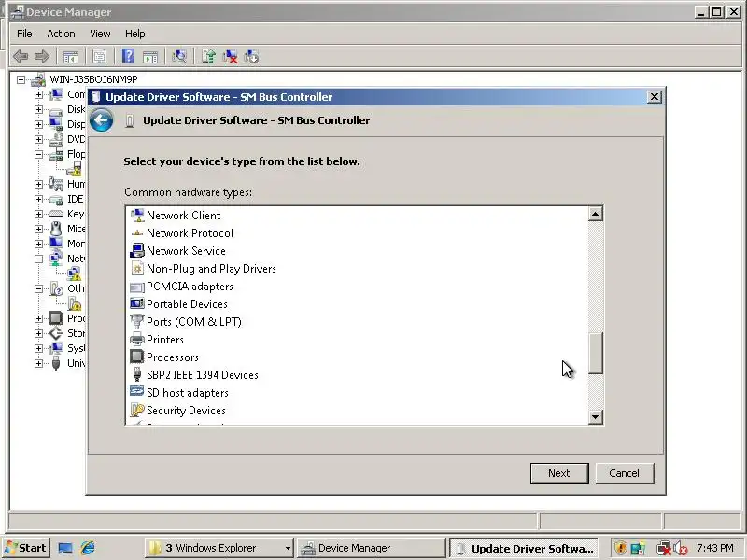Click the toolbar Back arrow in Device Manager
747x560 pixels.
21,57
